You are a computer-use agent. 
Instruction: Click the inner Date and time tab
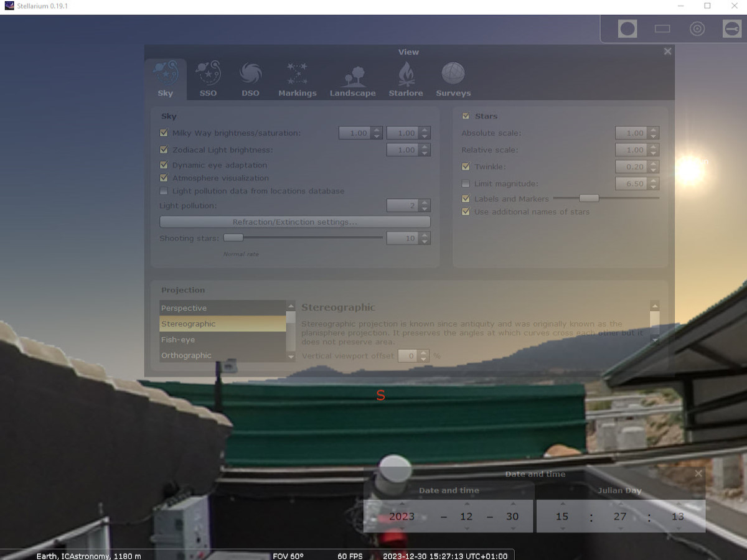pyautogui.click(x=449, y=490)
